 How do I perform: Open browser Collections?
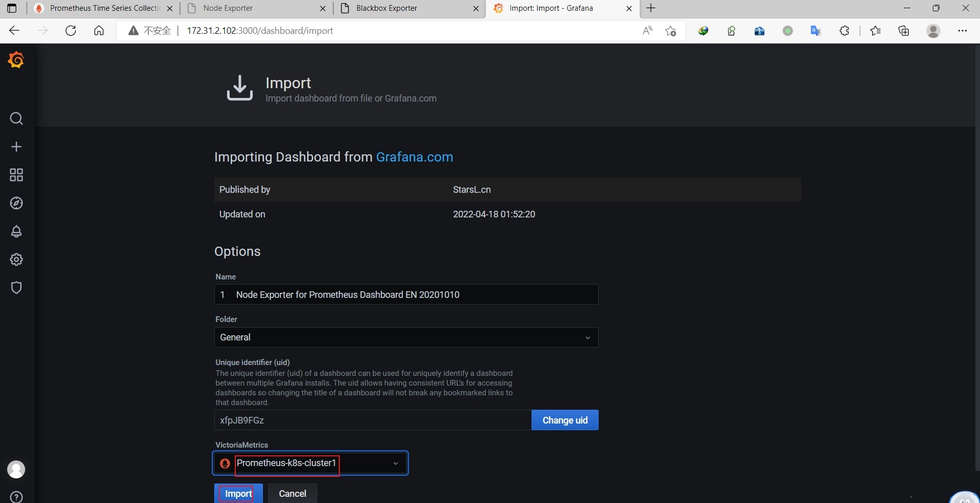click(x=904, y=31)
